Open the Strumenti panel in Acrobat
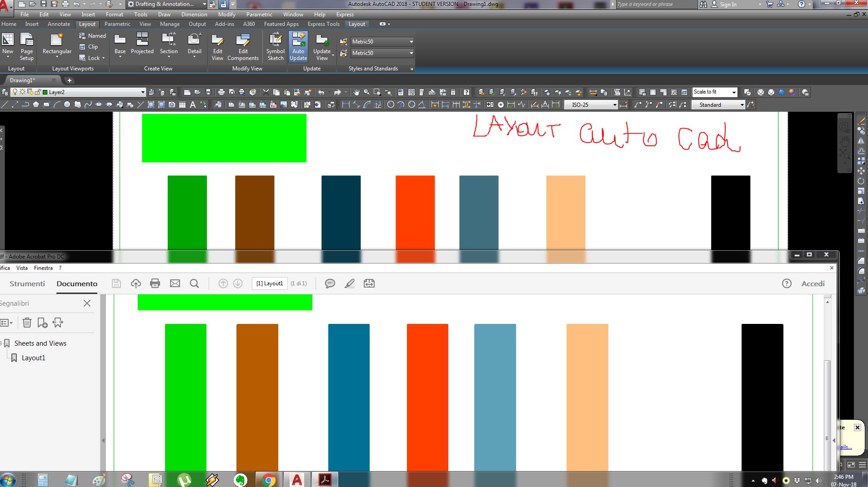 tap(27, 283)
